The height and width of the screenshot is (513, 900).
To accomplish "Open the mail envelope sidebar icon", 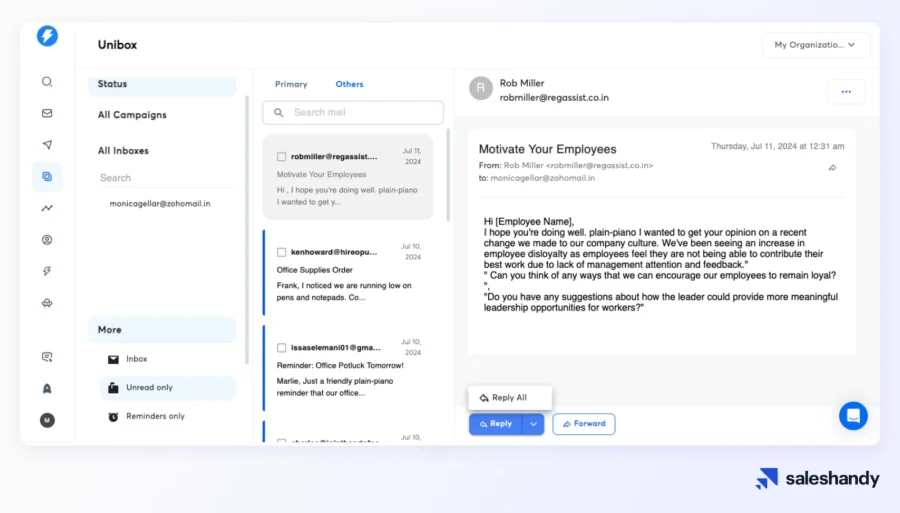I will [47, 113].
